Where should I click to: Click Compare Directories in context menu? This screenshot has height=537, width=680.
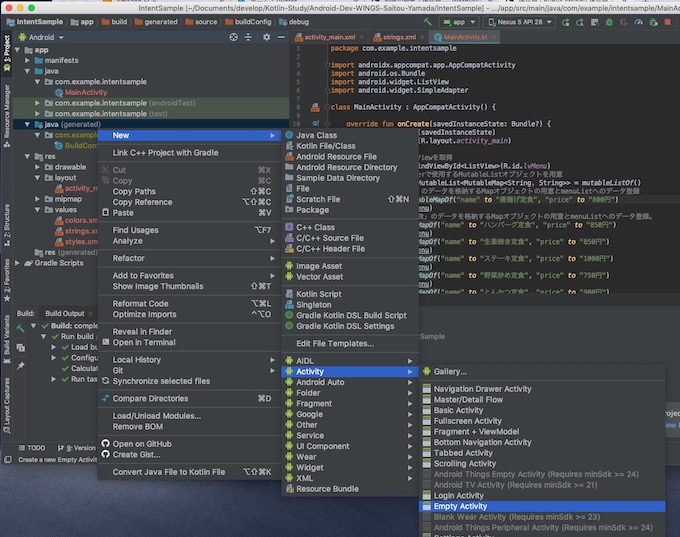coord(190,399)
